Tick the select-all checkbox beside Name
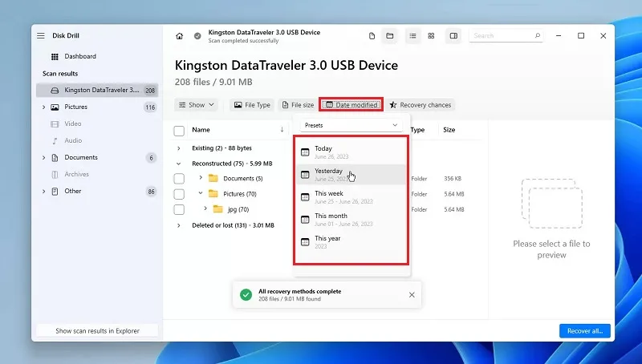Viewport: 642px width, 364px height. 179,131
